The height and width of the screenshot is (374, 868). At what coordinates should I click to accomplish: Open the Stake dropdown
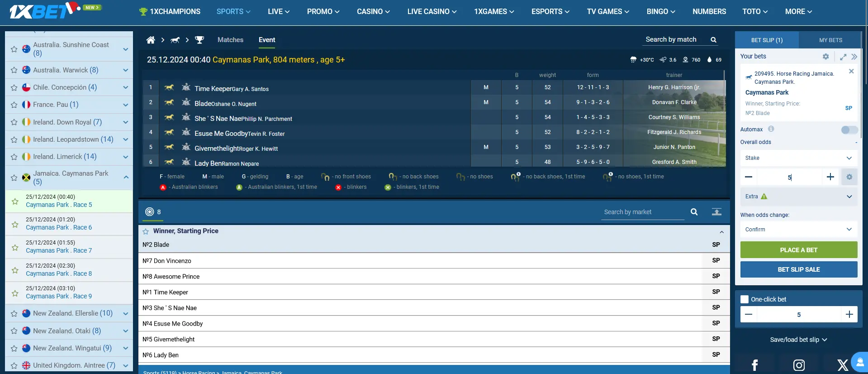tap(798, 158)
